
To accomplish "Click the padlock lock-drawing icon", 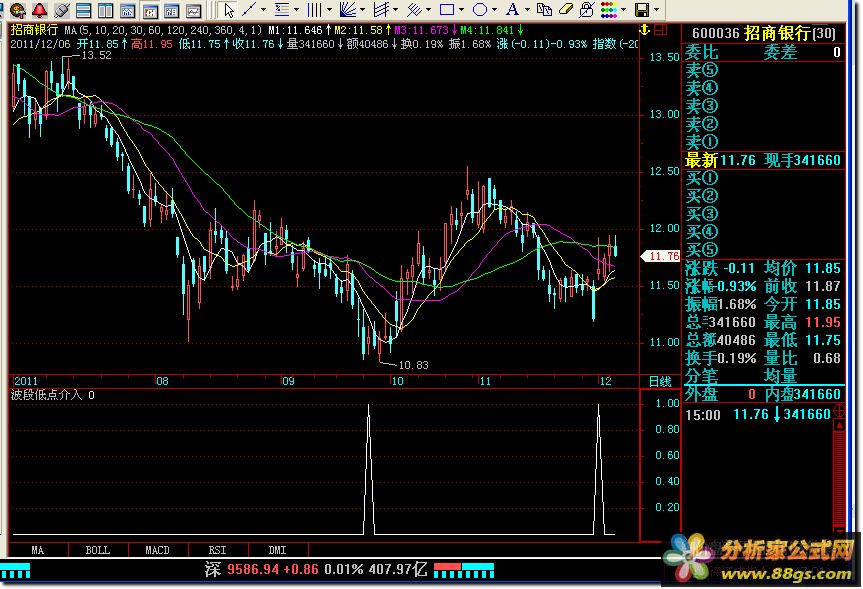I will [587, 9].
